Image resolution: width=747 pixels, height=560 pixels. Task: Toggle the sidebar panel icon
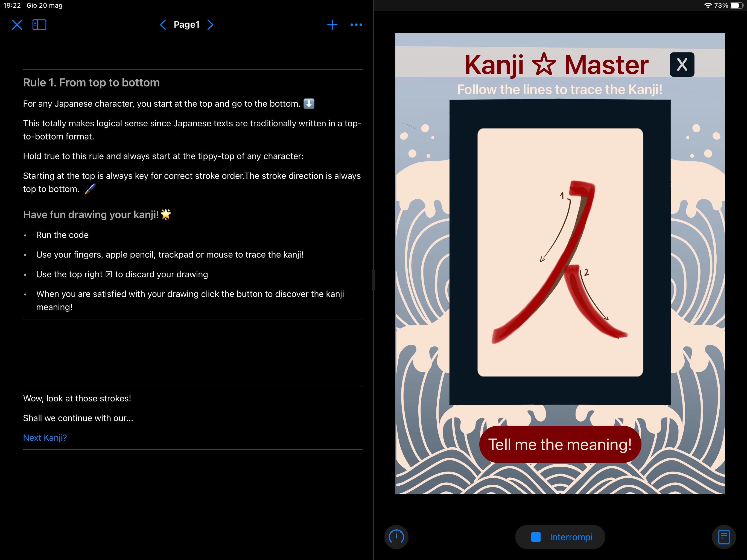[x=39, y=25]
